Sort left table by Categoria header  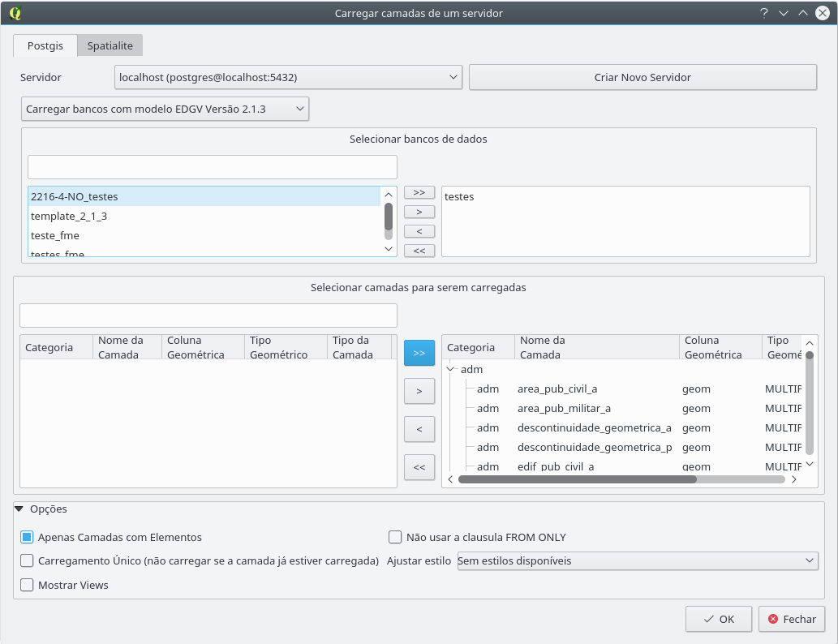coord(57,347)
